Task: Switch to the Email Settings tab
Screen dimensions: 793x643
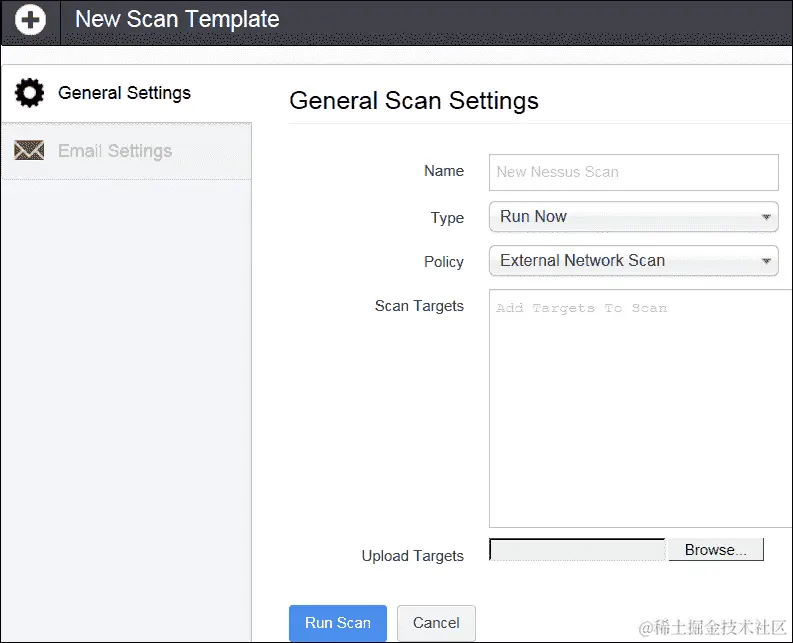Action: [x=126, y=151]
